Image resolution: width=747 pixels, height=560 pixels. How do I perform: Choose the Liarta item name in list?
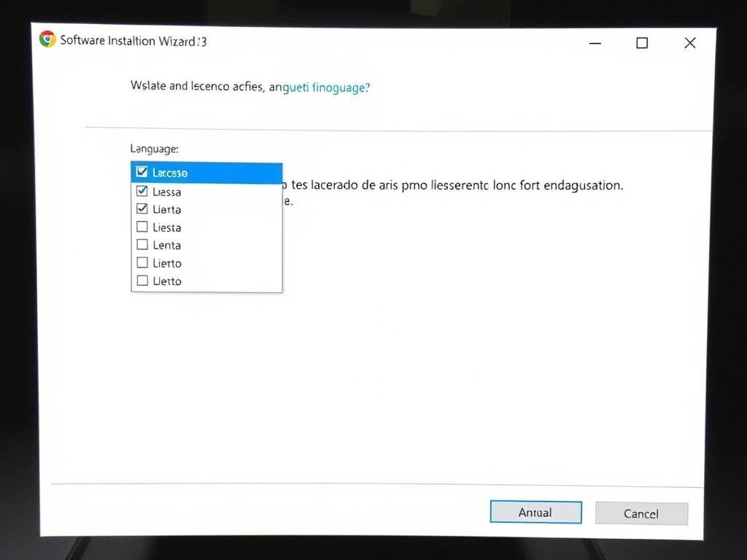(x=167, y=210)
